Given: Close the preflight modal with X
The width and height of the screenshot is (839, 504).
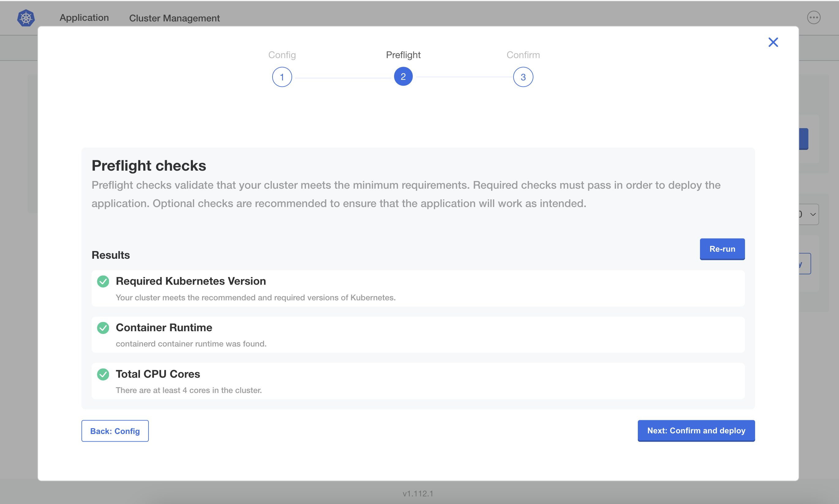Looking at the screenshot, I should pyautogui.click(x=773, y=43).
